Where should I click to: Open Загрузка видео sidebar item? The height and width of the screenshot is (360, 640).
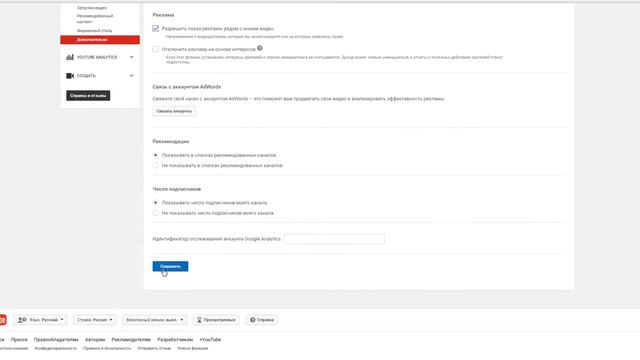coord(92,8)
